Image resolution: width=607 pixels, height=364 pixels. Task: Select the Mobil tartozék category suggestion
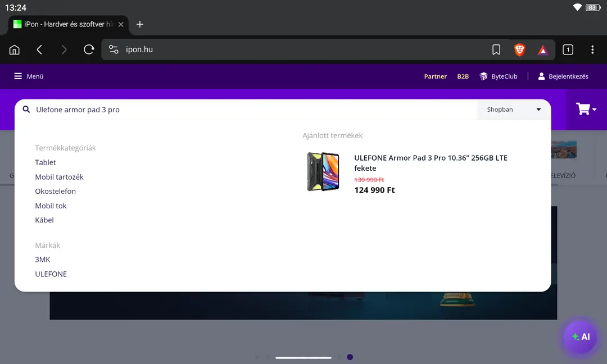[x=59, y=177]
